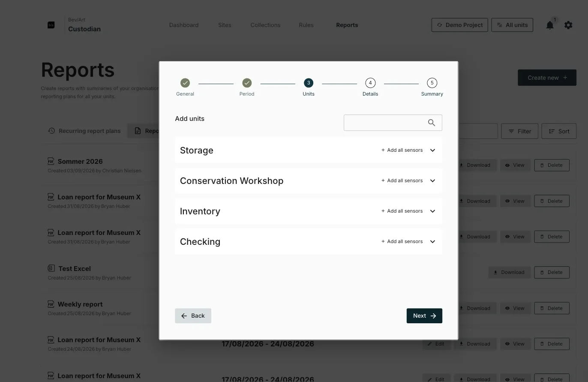Add all sensors for Inventory
588x382 pixels.
coord(402,211)
